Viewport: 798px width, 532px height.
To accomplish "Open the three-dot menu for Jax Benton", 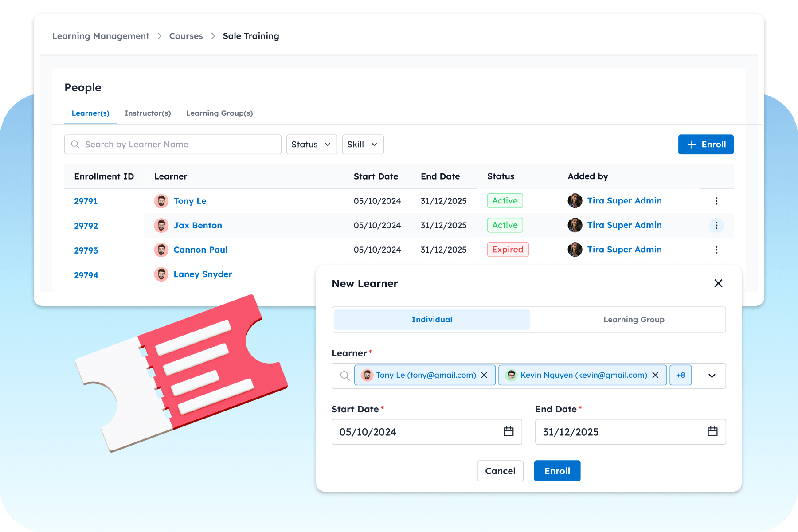I will coord(716,225).
